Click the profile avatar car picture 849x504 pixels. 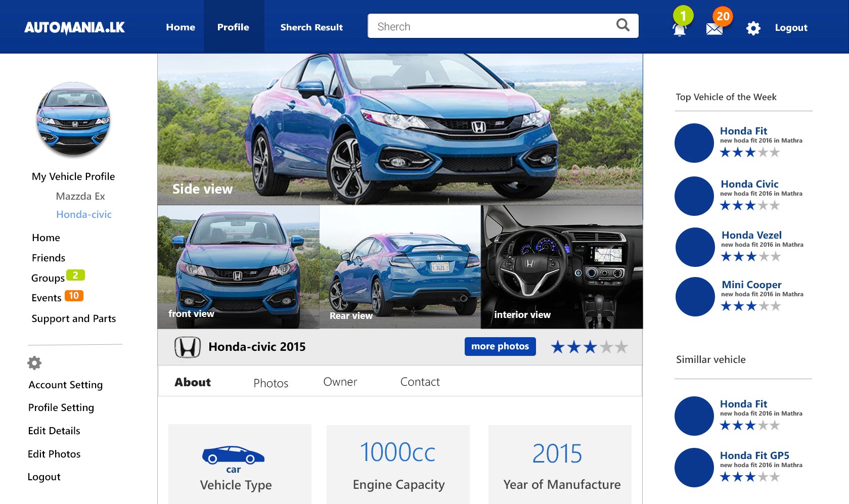point(73,119)
